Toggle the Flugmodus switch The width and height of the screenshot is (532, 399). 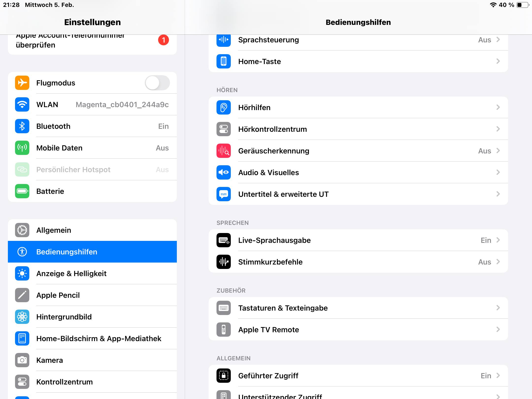coord(157,83)
